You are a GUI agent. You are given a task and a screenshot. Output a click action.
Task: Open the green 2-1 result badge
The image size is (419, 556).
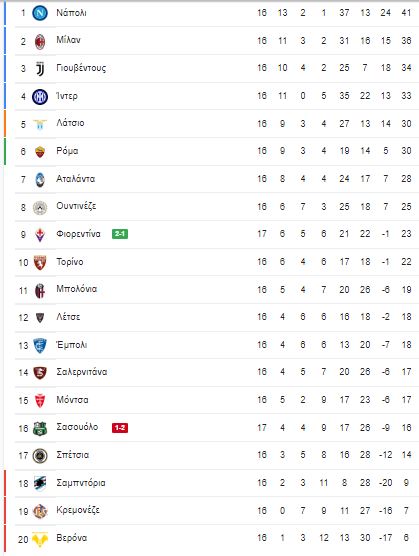(120, 234)
